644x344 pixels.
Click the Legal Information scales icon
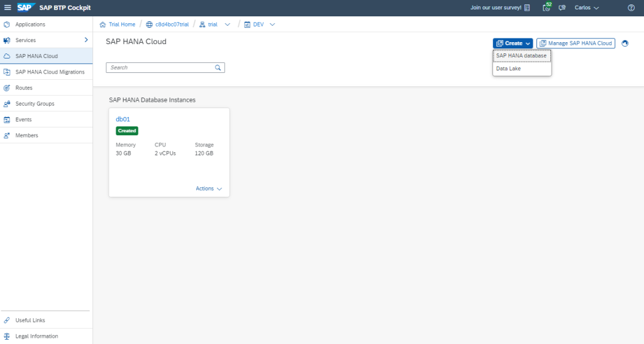pyautogui.click(x=6, y=336)
